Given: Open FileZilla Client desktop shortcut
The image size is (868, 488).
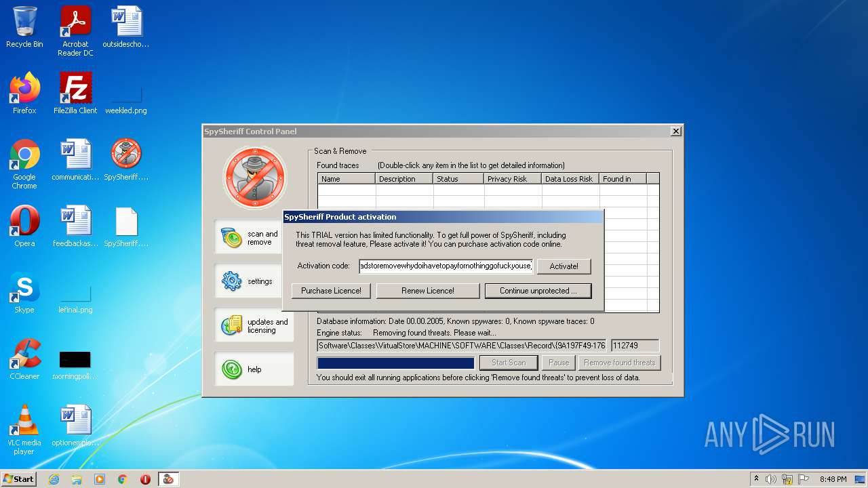Looking at the screenshot, I should click(75, 94).
